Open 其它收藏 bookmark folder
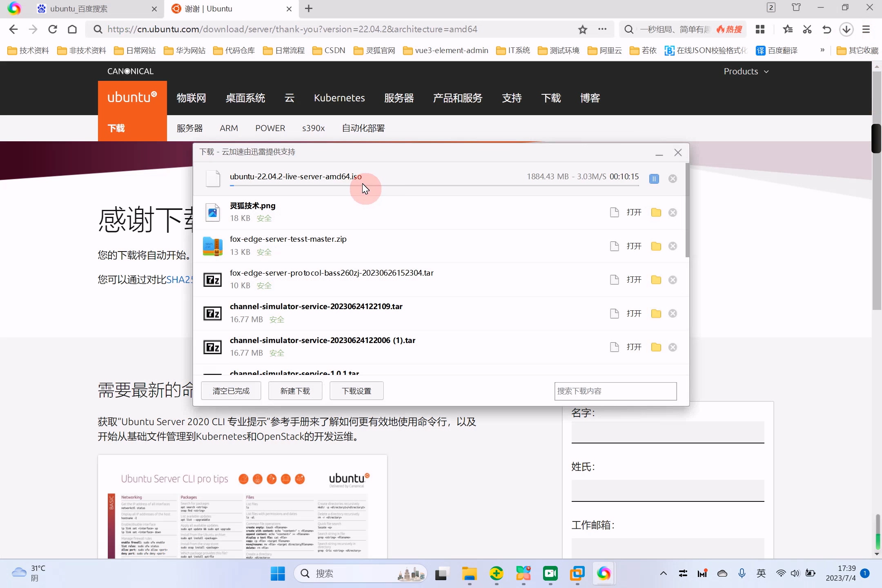The image size is (882, 588). click(857, 51)
